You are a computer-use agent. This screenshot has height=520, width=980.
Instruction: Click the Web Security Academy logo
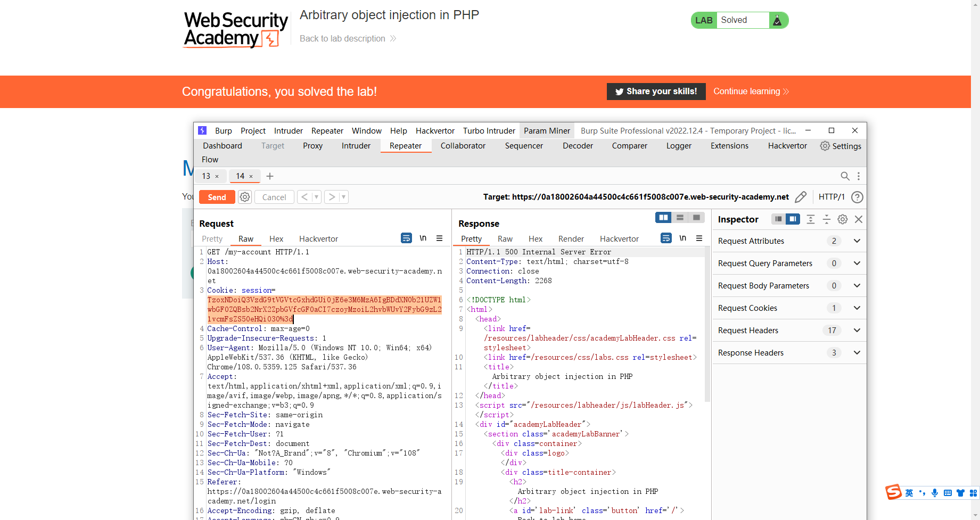click(x=235, y=30)
